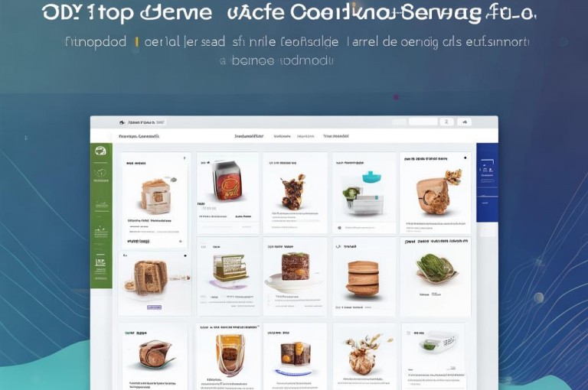Click the short dash in blue right panel

pos(485,203)
